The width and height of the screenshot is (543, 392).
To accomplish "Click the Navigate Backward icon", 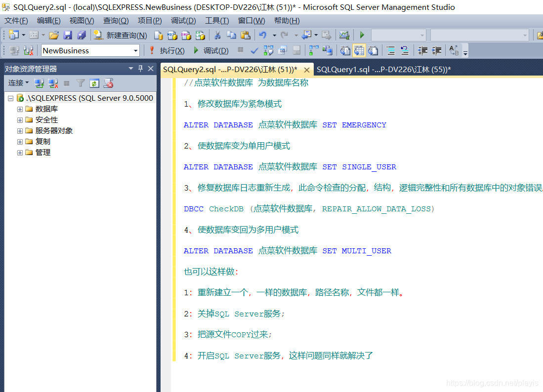I will (x=306, y=35).
